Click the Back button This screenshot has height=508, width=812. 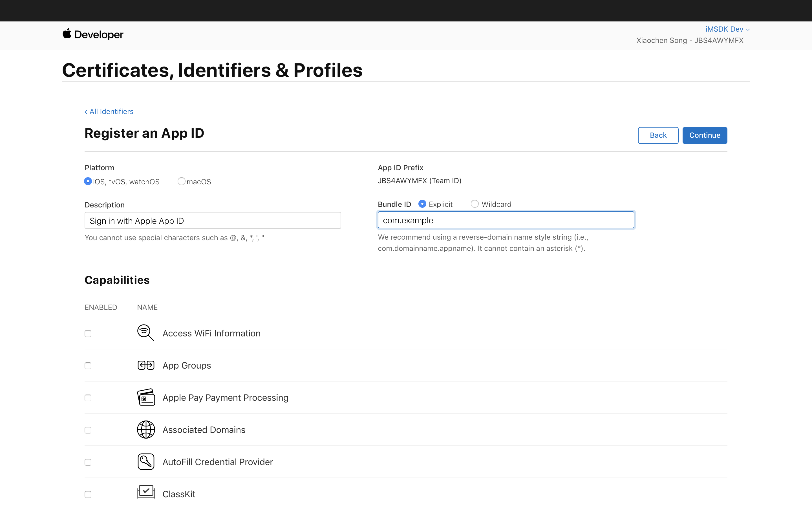coord(658,135)
